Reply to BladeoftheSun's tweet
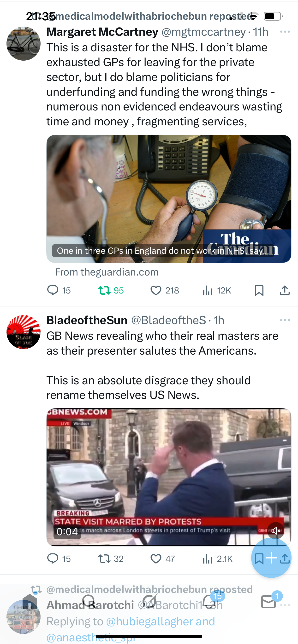The image size is (298, 644). click(x=59, y=559)
